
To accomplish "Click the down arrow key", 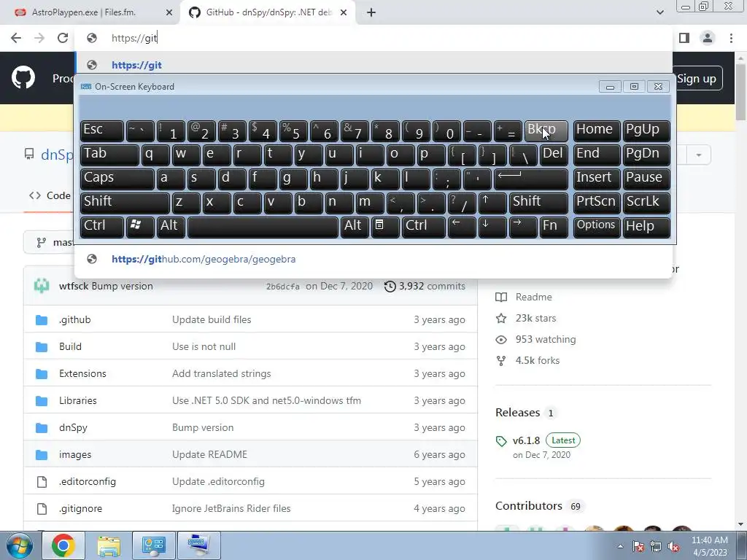I will point(492,227).
